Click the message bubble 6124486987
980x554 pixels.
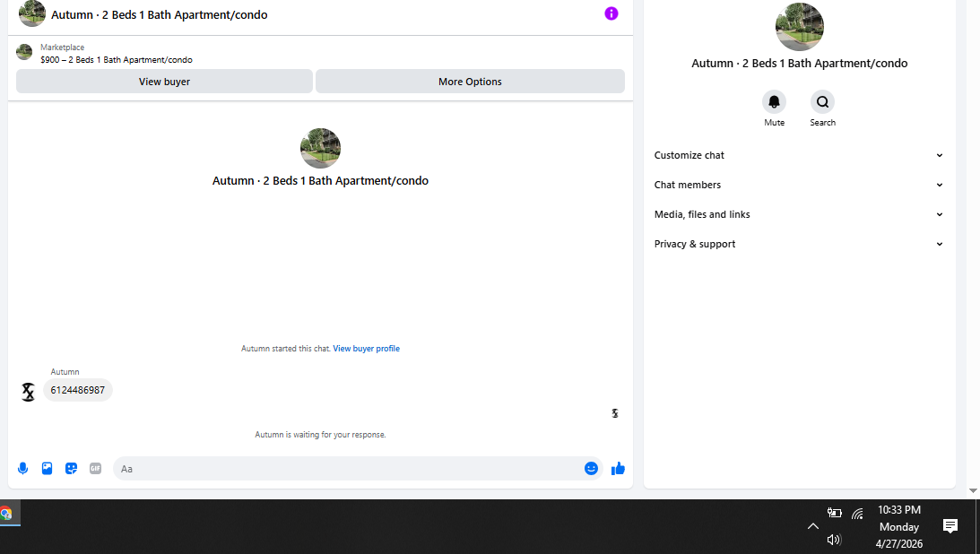click(x=77, y=390)
